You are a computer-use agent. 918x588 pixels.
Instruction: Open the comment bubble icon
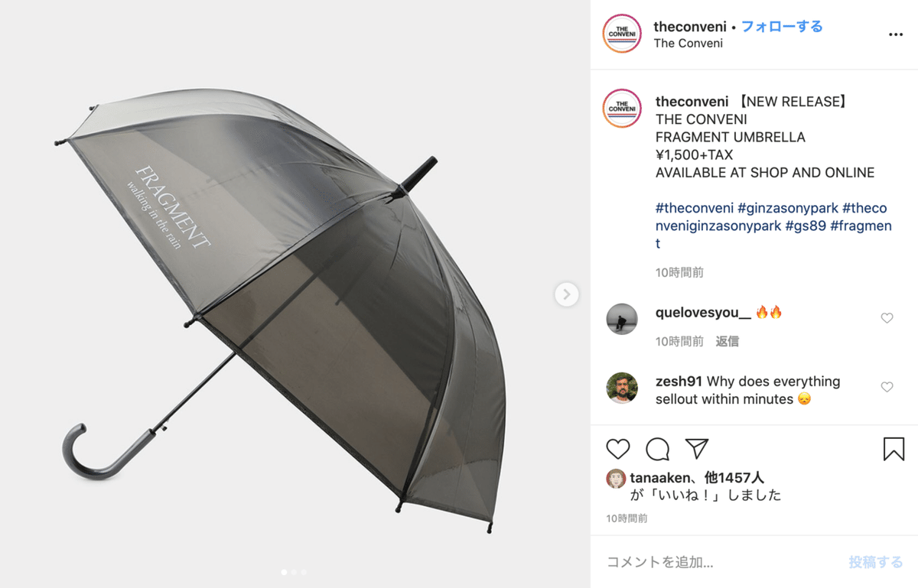[x=658, y=449]
